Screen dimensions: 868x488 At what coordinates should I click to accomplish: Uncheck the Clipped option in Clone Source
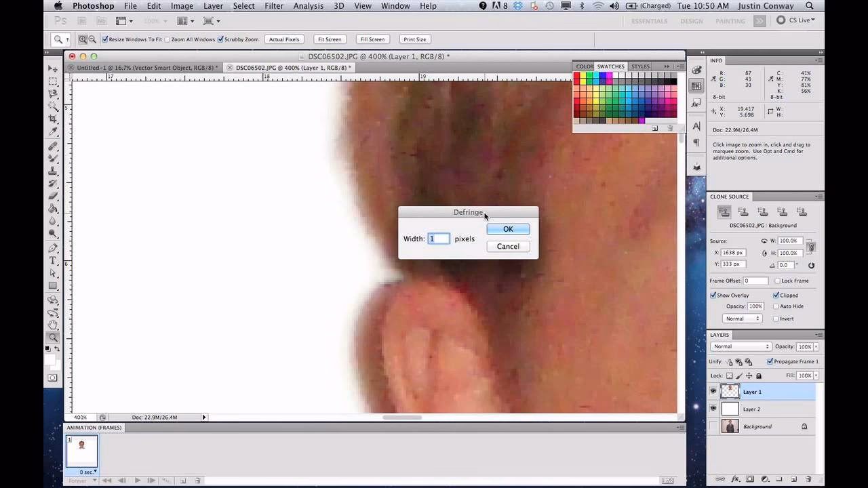pos(776,295)
